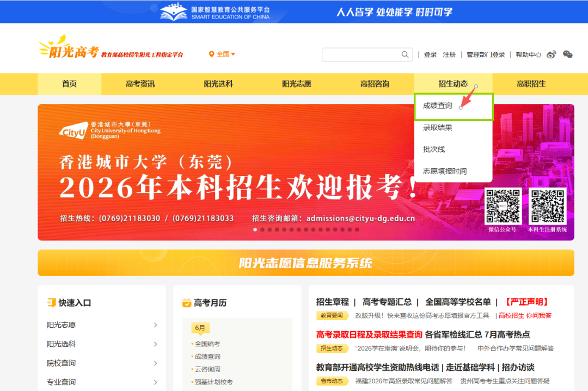The width and height of the screenshot is (588, 391).
Task: Click the location pin icon by 全国
Action: click(211, 54)
